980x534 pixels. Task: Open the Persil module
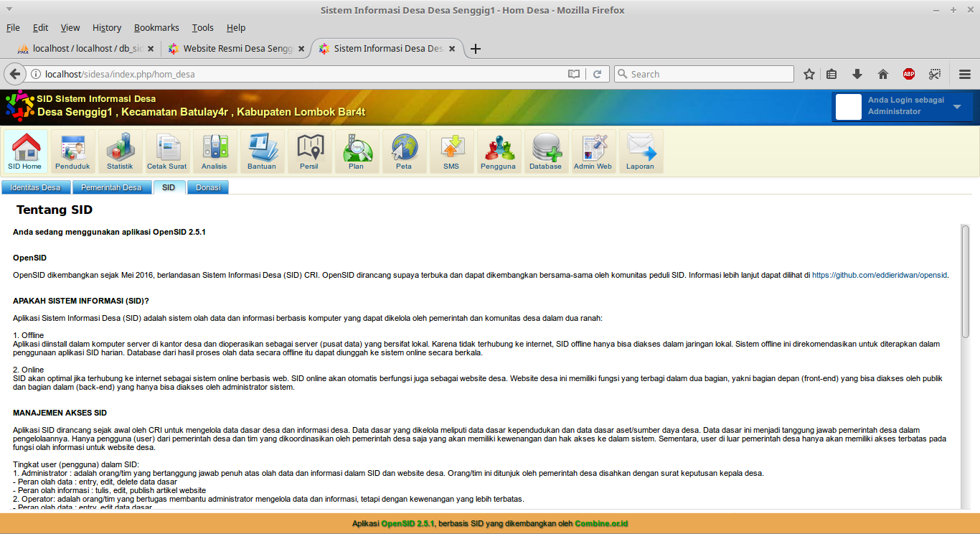(309, 151)
